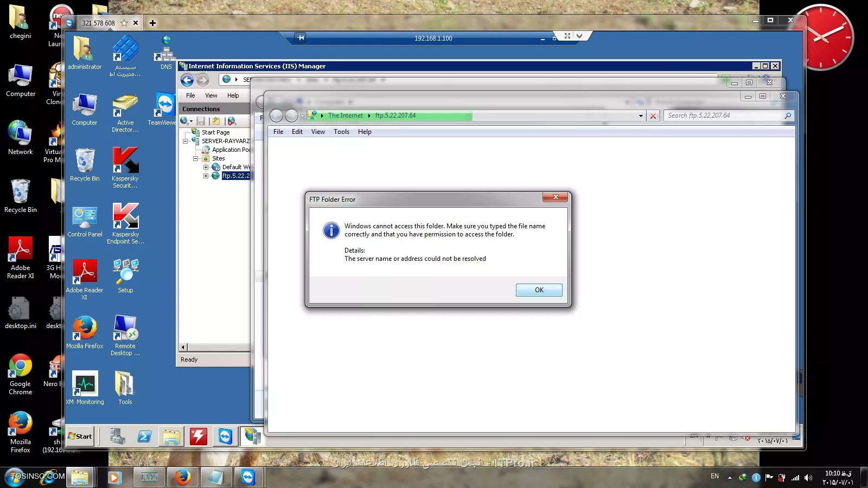Click the TeamViewer icon on the remote taskbar
The width and height of the screenshot is (868, 488).
225,436
